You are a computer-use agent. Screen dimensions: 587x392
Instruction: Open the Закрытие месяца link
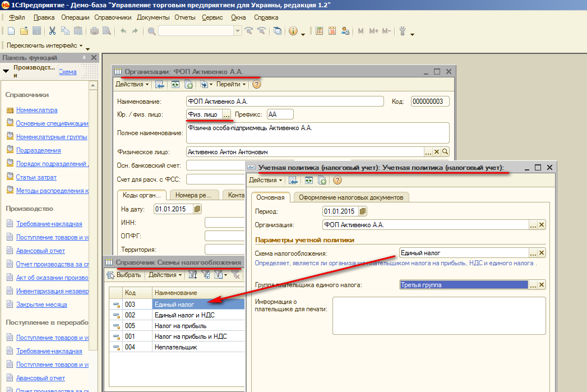[41, 305]
